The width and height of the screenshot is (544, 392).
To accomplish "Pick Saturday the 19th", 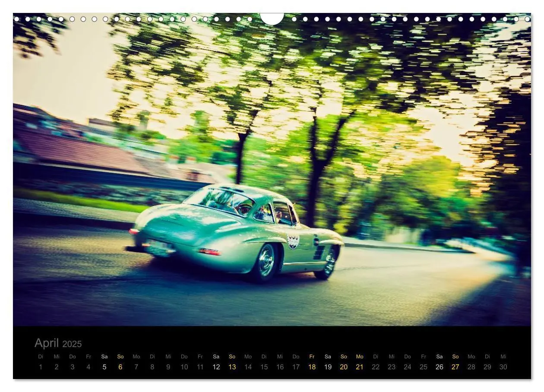I will click(328, 367).
